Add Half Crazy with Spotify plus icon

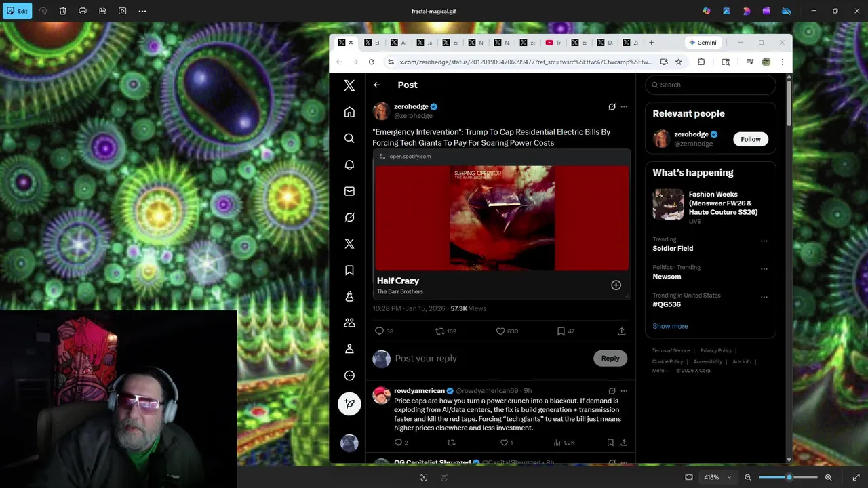point(616,285)
